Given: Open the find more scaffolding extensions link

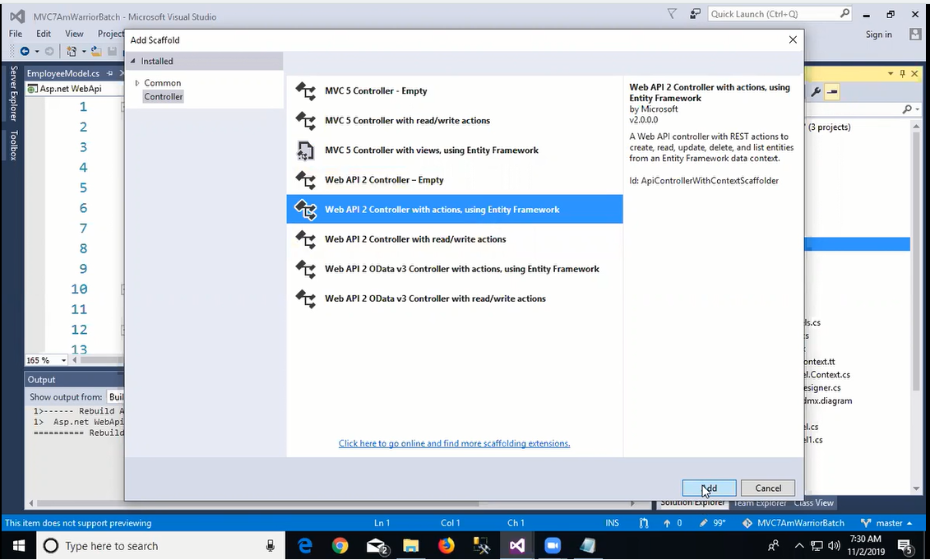Looking at the screenshot, I should coord(455,444).
